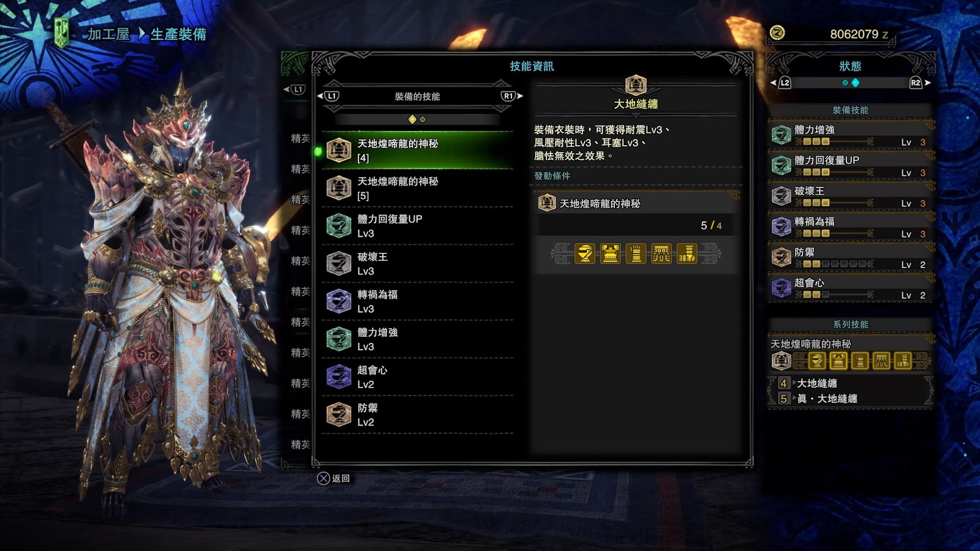Click the helmet armor-piece icon in 發動條件
This screenshot has height=551, width=980.
point(585,253)
